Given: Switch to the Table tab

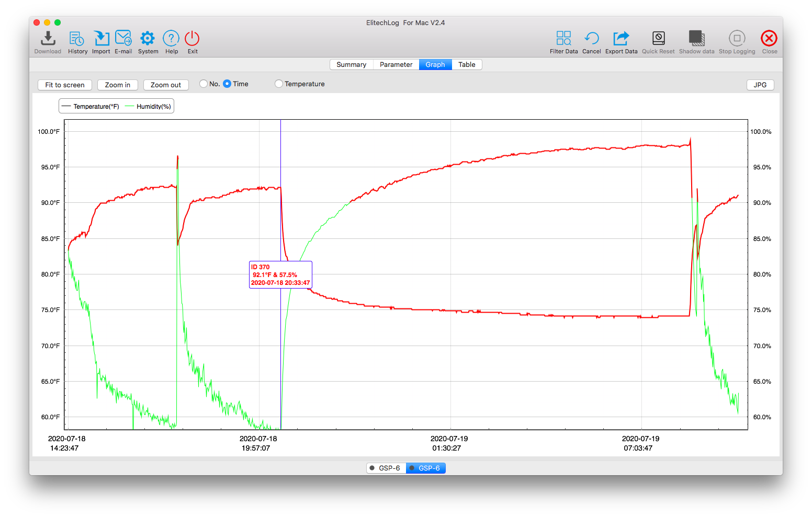Looking at the screenshot, I should pos(467,64).
